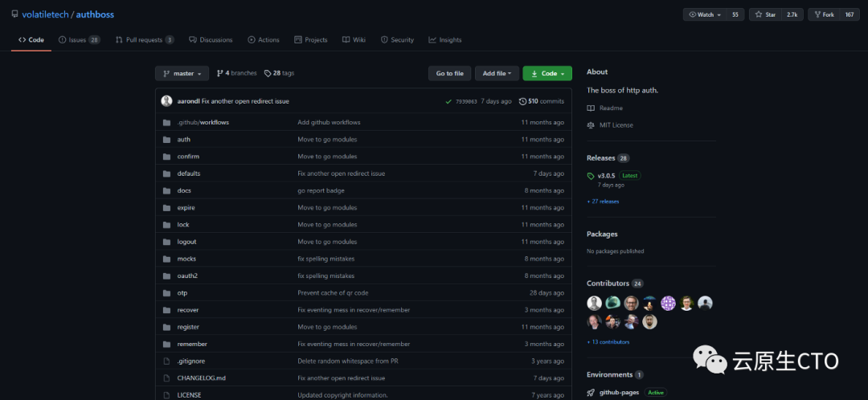Click the oauth2 folder icon

(166, 276)
